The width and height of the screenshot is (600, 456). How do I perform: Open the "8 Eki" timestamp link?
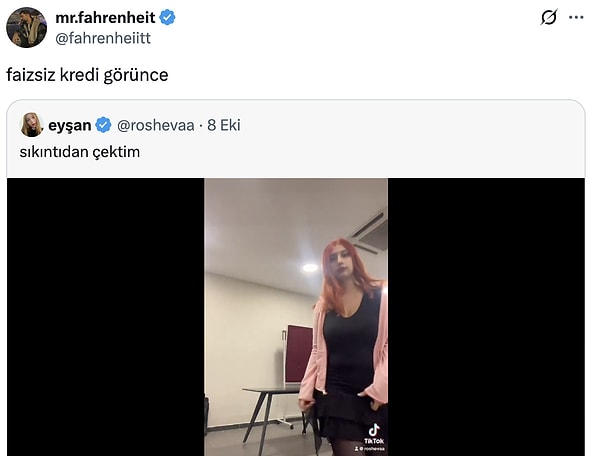(224, 125)
